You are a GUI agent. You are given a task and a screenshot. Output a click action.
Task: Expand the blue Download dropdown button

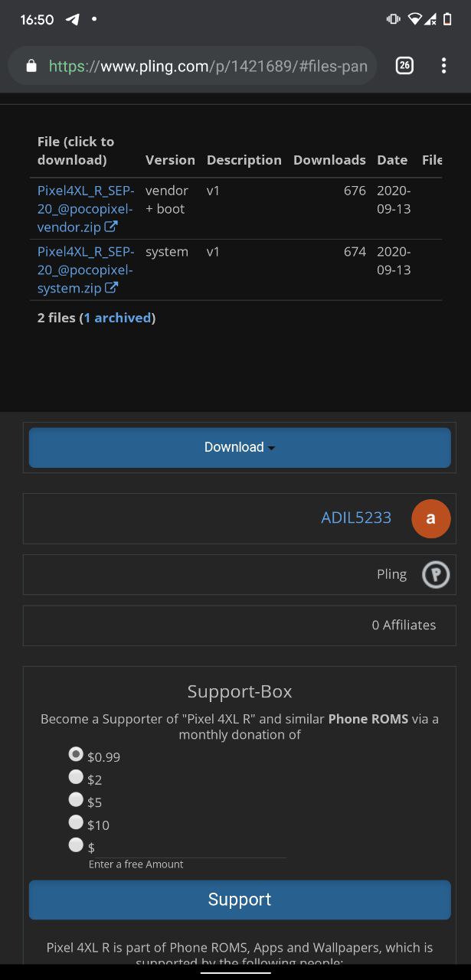tap(240, 447)
